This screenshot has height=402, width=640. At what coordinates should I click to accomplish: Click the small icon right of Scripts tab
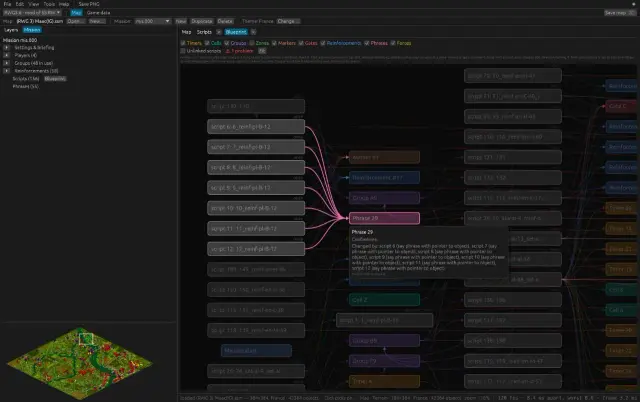(x=219, y=32)
